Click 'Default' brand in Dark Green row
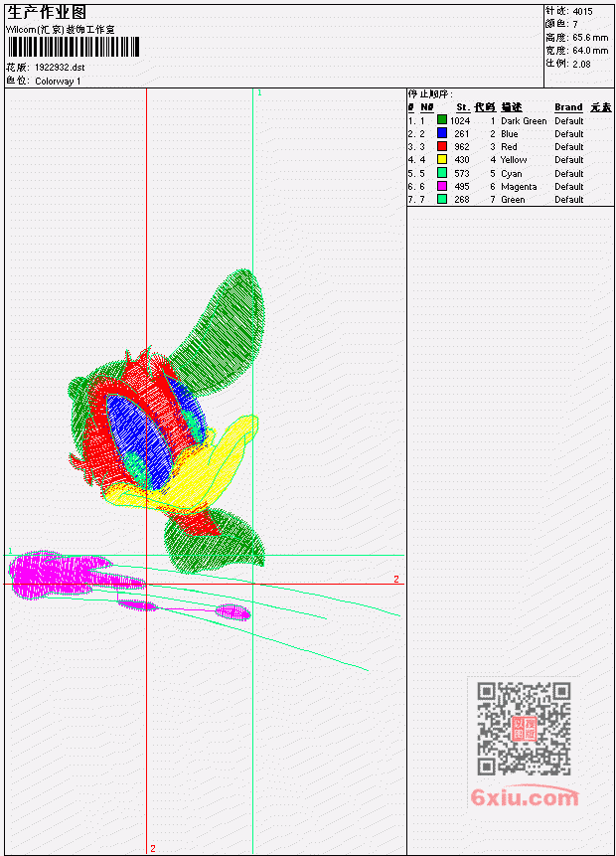 click(x=569, y=120)
